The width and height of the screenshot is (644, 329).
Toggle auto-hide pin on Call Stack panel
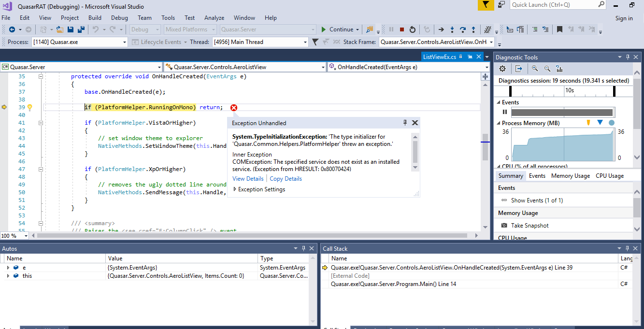coord(628,248)
